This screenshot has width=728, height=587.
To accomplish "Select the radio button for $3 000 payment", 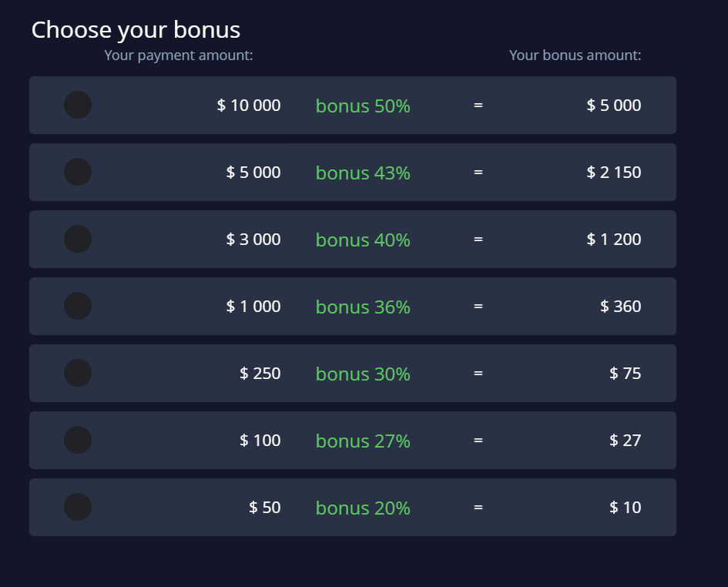I will pos(77,239).
